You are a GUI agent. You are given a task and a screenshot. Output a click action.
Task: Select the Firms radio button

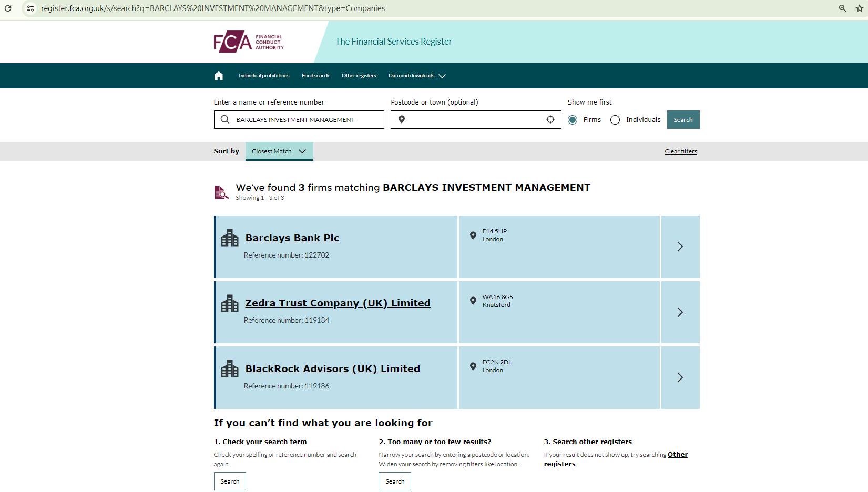click(x=573, y=120)
